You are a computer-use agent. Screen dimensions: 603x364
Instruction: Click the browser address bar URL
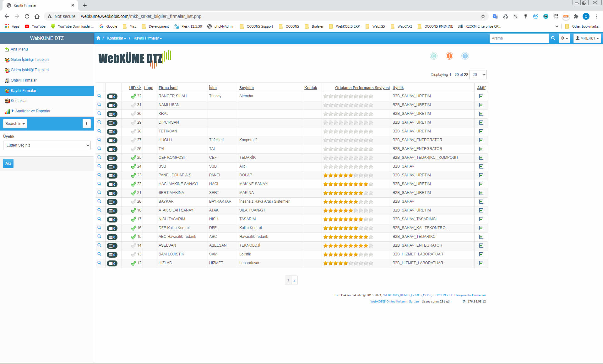tap(141, 16)
